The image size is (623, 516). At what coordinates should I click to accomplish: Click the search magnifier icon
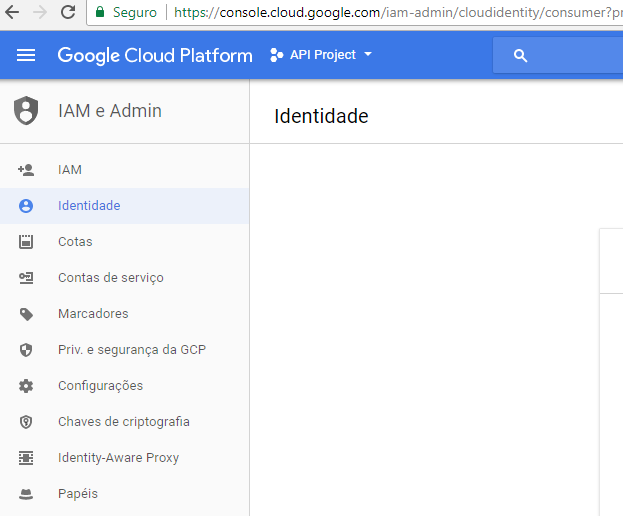[520, 56]
